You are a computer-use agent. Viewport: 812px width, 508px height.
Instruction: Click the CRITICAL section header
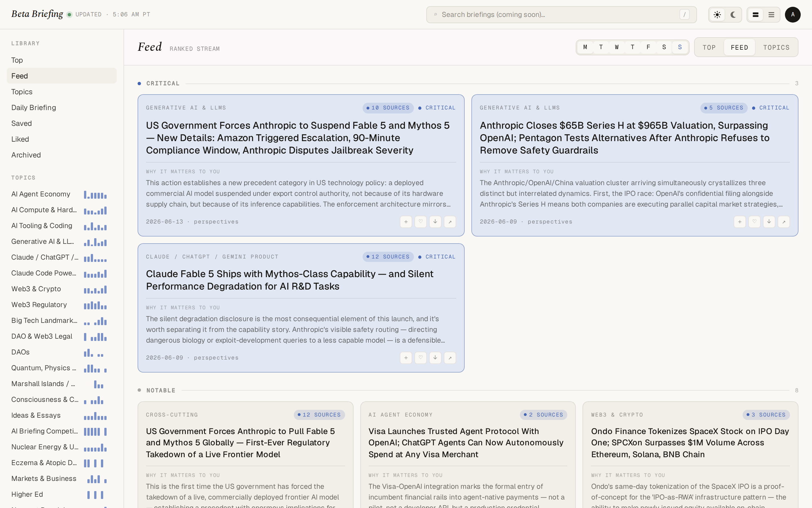tap(163, 83)
